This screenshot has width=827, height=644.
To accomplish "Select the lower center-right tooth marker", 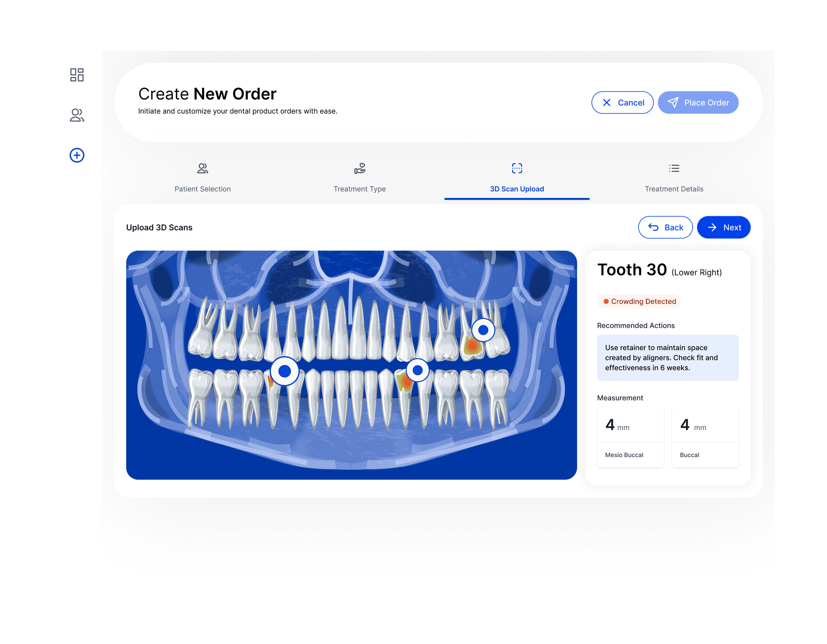I will tap(417, 370).
